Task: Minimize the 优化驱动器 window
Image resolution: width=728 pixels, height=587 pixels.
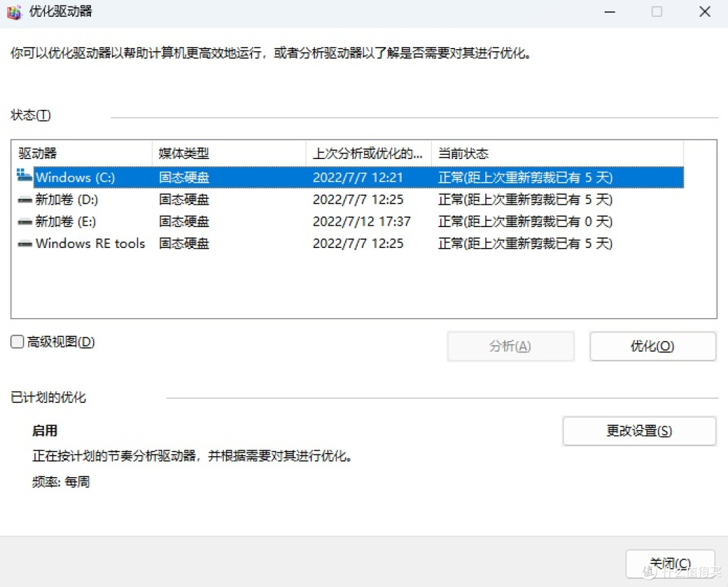Action: coord(609,12)
